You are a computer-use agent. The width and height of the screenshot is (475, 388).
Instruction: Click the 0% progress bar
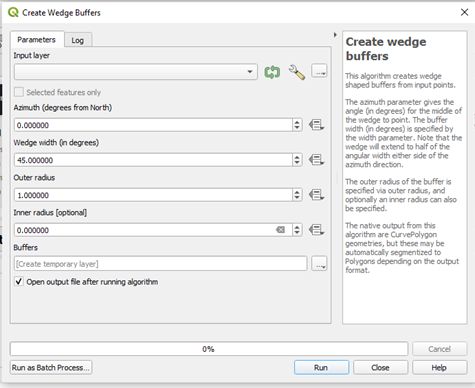coord(209,349)
